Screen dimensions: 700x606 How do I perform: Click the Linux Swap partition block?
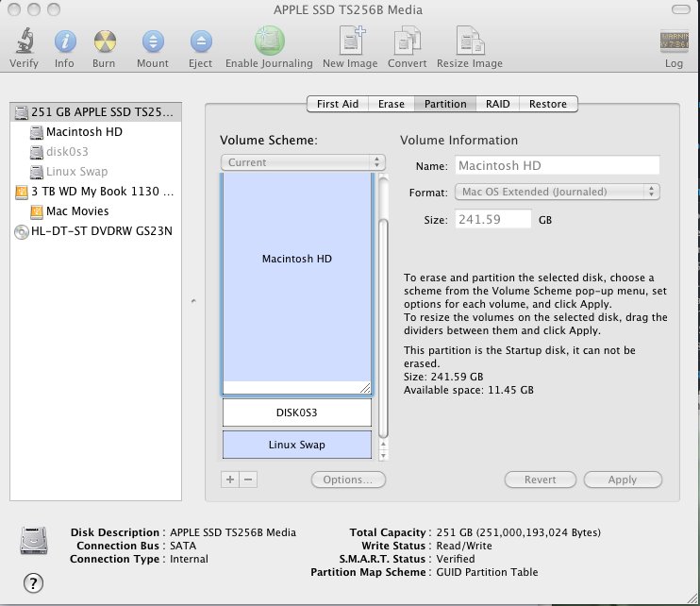click(297, 445)
